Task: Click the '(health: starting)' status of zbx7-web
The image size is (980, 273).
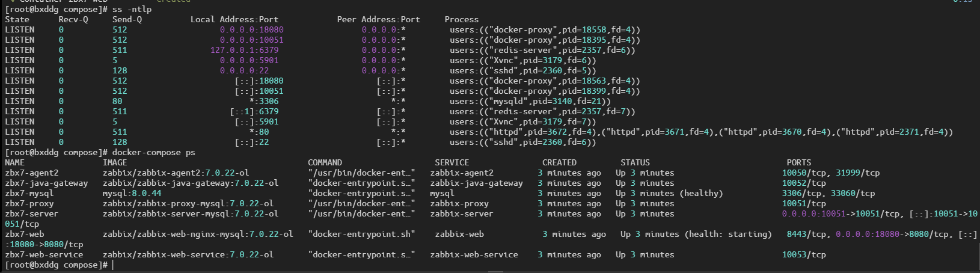Action: [727, 234]
